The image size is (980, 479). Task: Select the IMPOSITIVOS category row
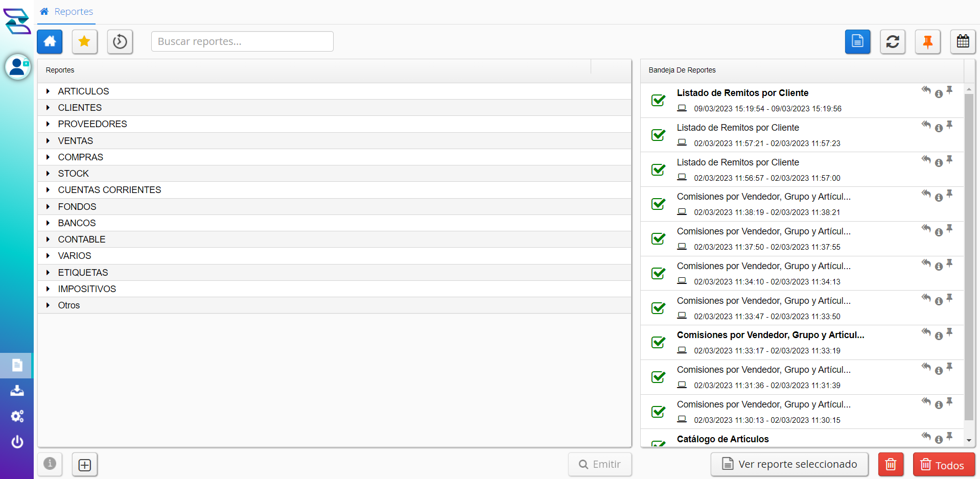(87, 289)
